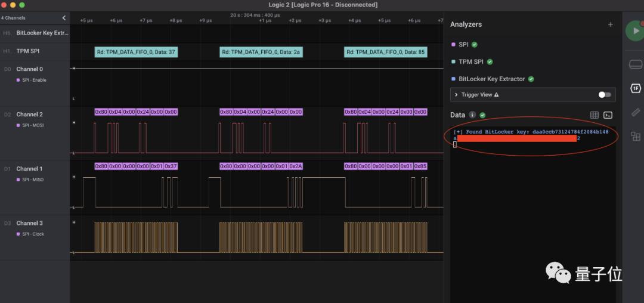Switch Data view to terminal icon
This screenshot has height=303, width=644.
point(608,115)
